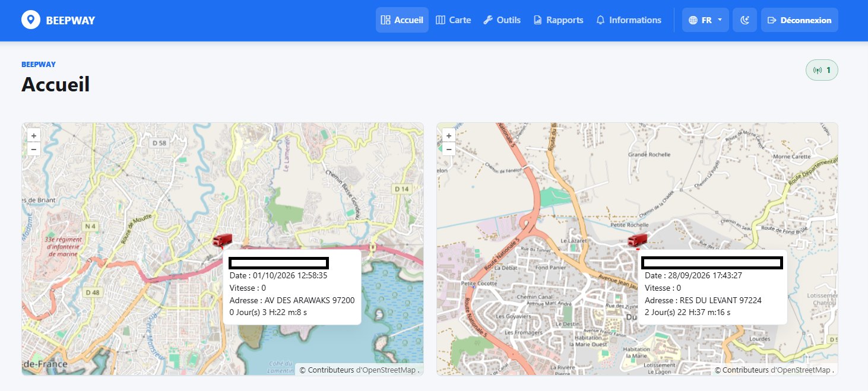Image resolution: width=868 pixels, height=391 pixels.
Task: Click the red truck marker near AV DES ARAWAKS
Action: pyautogui.click(x=222, y=240)
